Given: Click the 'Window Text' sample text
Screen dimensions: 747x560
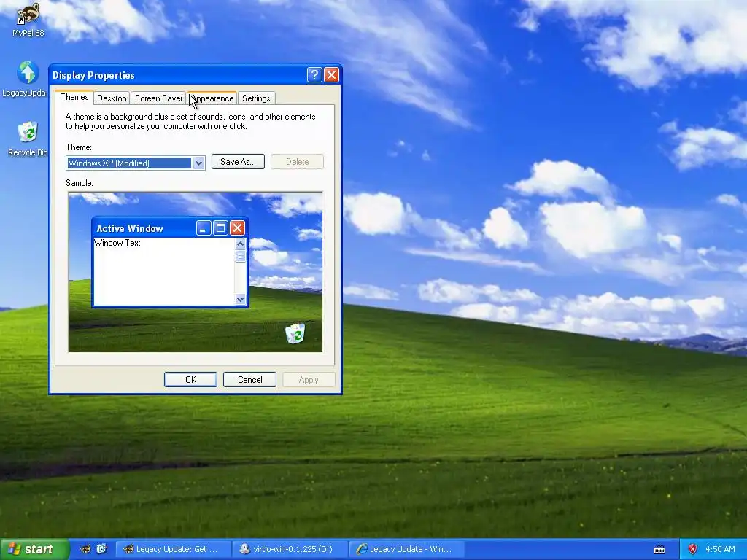Looking at the screenshot, I should (117, 243).
